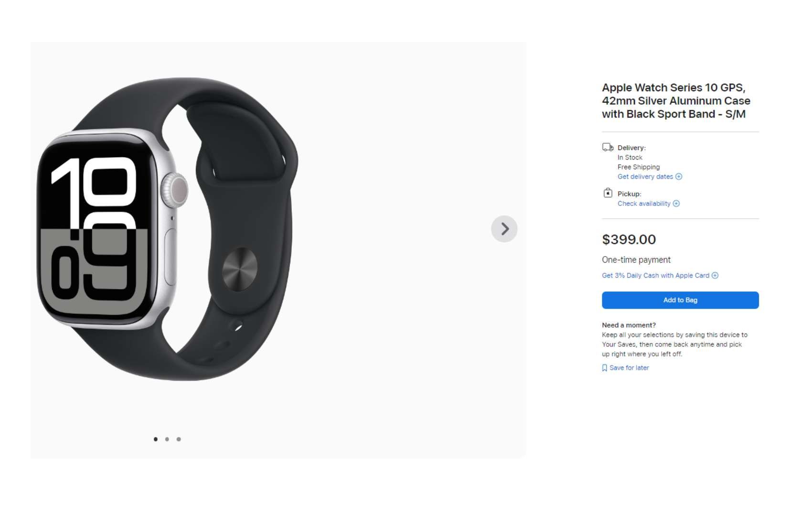Click the watch's digital crown in image
Image resolution: width=812 pixels, height=516 pixels.
click(175, 190)
